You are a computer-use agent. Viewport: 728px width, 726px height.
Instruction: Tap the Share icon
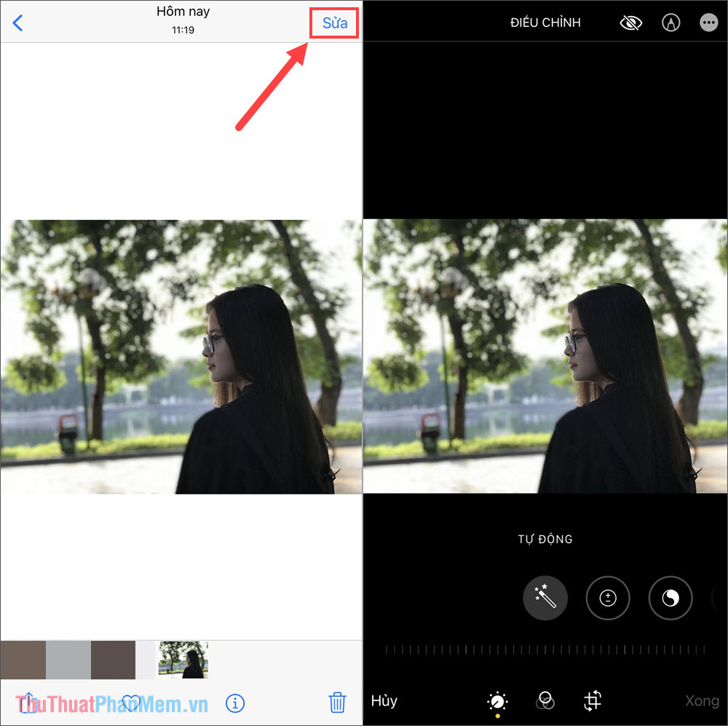(29, 703)
